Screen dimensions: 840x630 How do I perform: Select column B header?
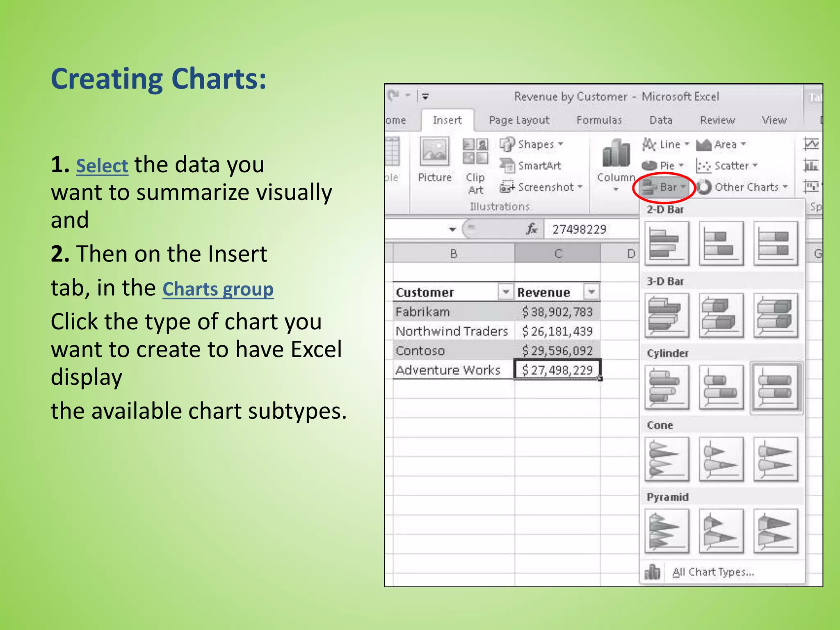(454, 253)
